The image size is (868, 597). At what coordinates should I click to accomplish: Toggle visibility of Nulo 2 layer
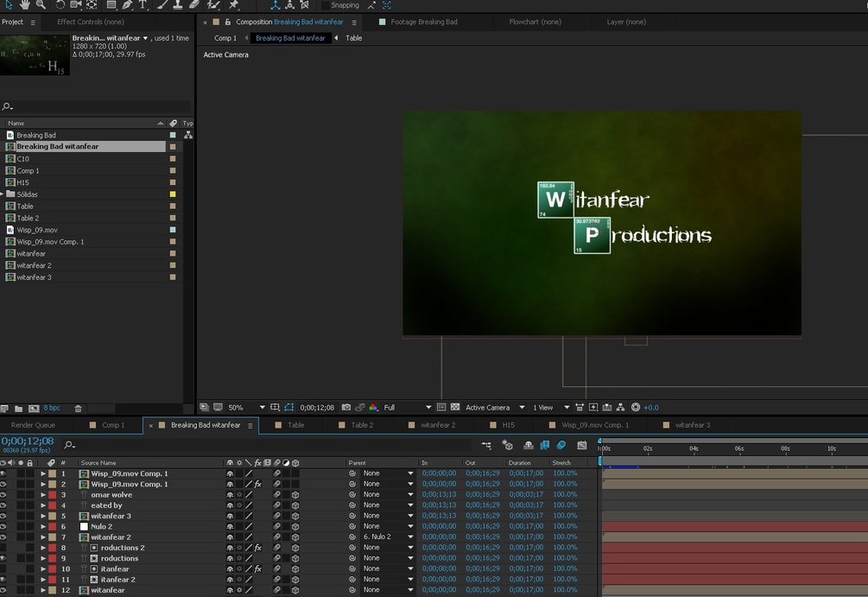(3, 527)
